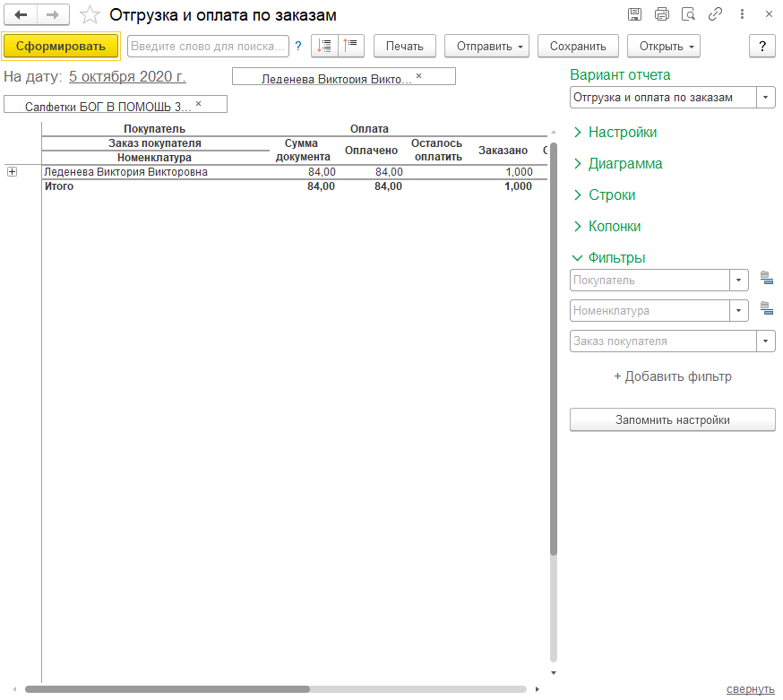Click the Оплачено column header

tap(371, 151)
